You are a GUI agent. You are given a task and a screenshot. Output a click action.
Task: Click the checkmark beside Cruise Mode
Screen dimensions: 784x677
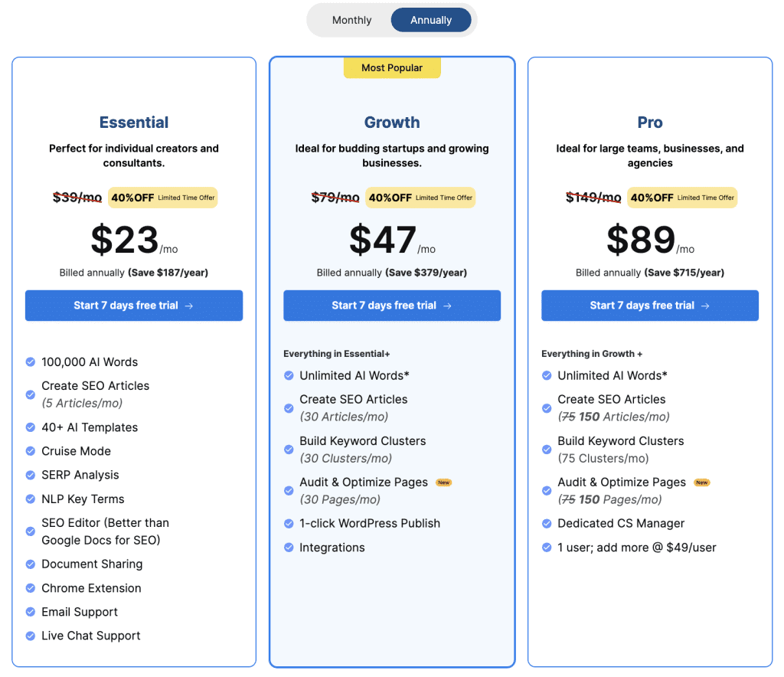31,451
